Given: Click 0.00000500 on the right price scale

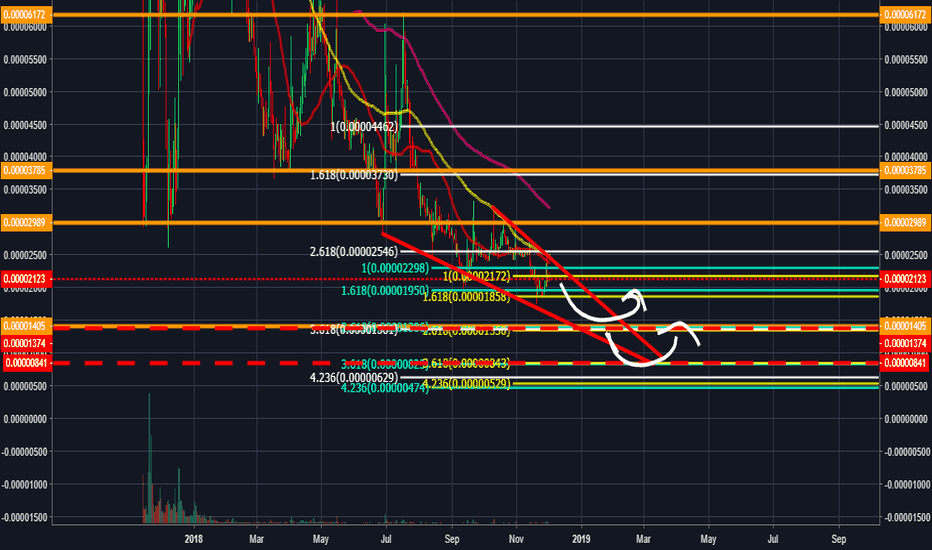Looking at the screenshot, I should [x=905, y=386].
